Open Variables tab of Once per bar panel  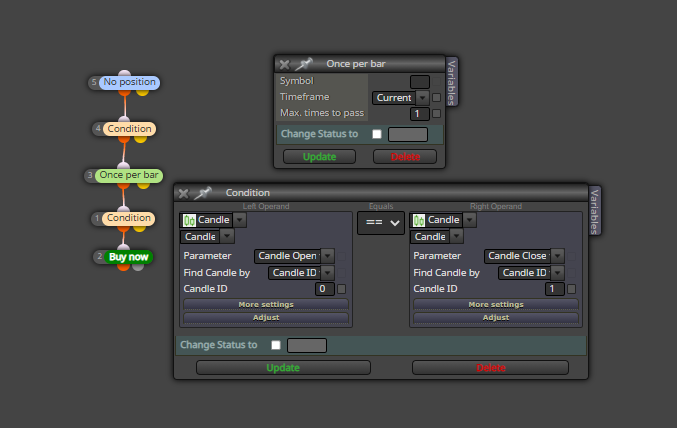click(451, 82)
